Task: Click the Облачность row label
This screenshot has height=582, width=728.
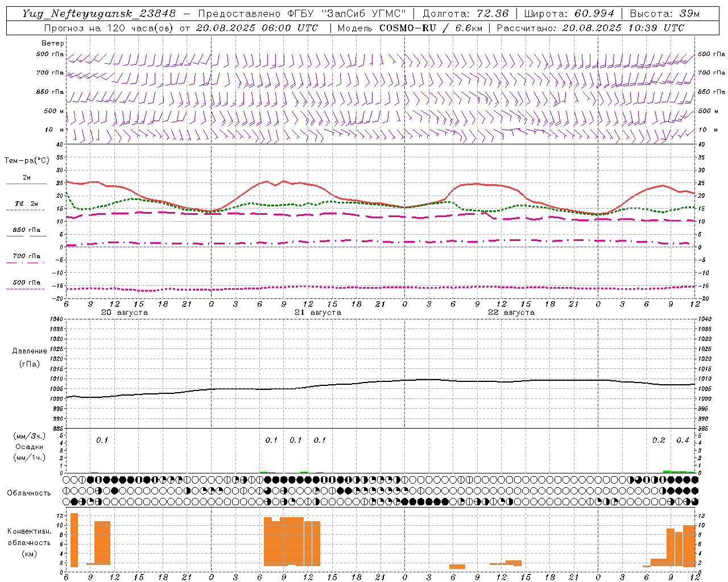Action: click(x=29, y=493)
